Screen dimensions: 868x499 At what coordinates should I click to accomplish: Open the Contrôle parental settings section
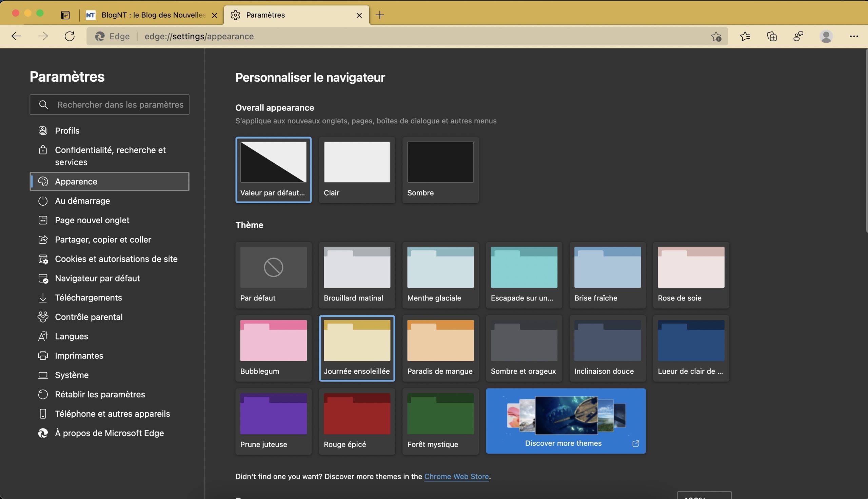pyautogui.click(x=89, y=317)
